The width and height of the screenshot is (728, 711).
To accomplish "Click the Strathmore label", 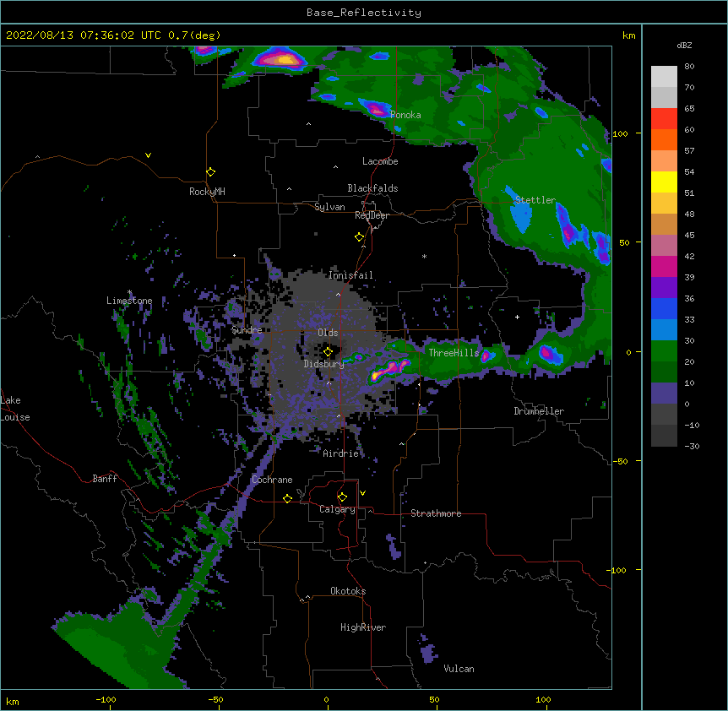I will (x=436, y=513).
